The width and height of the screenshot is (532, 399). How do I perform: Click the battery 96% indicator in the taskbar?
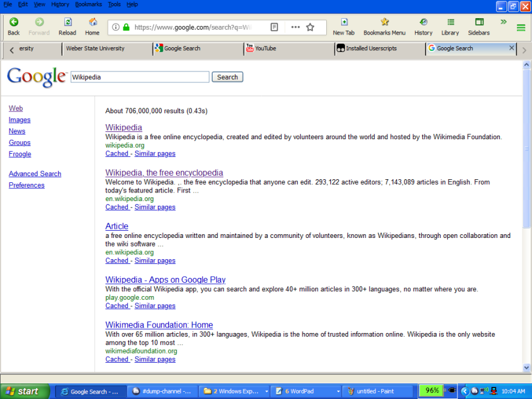coord(432,391)
